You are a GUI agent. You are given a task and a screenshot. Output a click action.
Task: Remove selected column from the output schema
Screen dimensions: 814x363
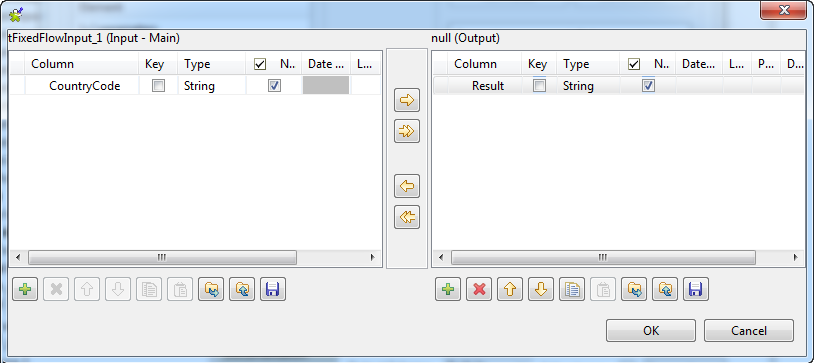(x=479, y=289)
